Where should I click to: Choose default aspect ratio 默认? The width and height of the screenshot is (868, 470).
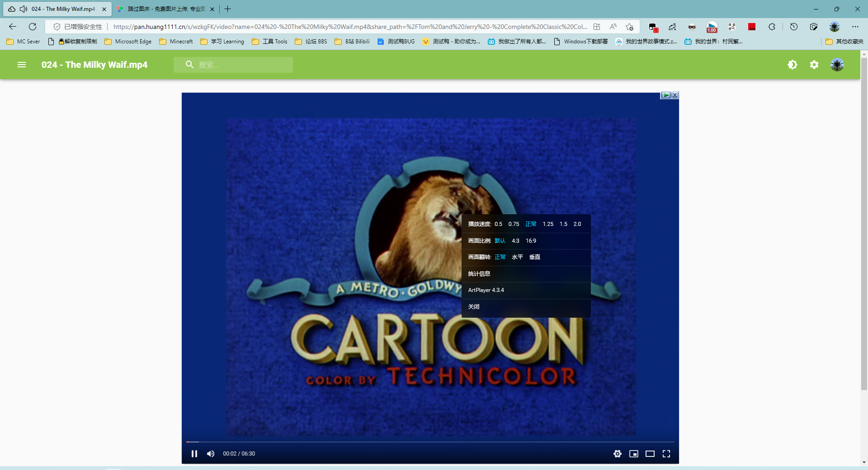pyautogui.click(x=500, y=241)
